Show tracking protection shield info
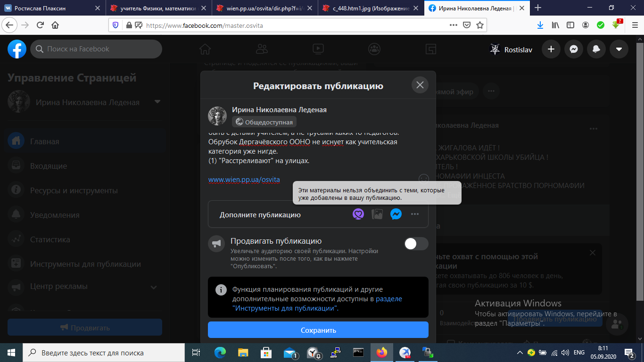644x362 pixels. (116, 25)
